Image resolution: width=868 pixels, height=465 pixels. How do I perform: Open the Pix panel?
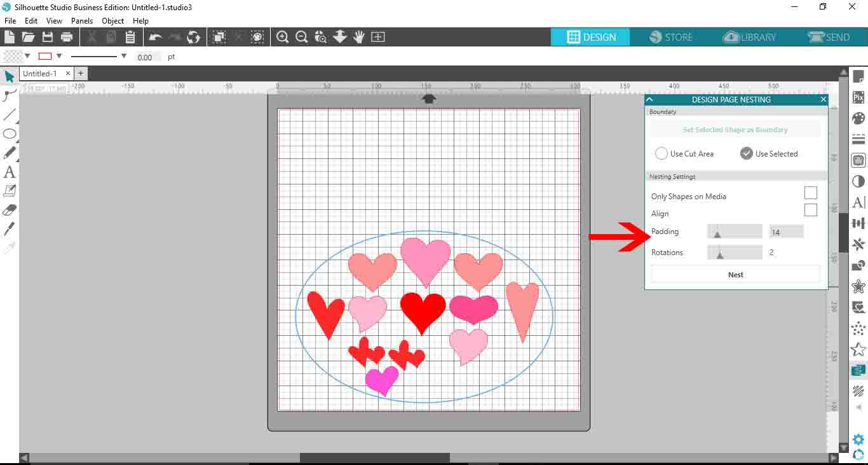pos(858,98)
